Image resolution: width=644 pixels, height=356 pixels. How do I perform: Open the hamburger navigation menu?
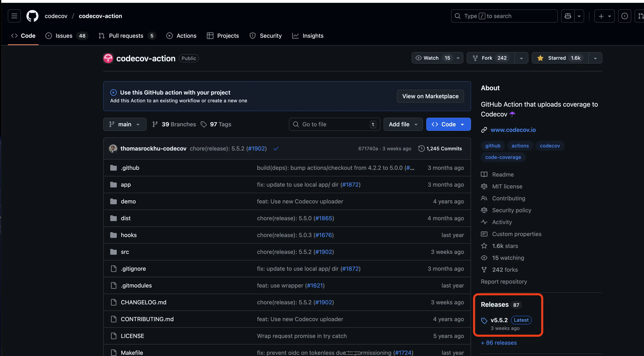pyautogui.click(x=14, y=16)
